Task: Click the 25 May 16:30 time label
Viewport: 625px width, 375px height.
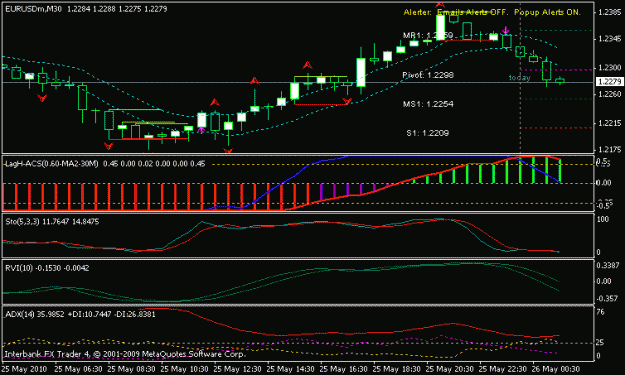Action: coord(344,369)
